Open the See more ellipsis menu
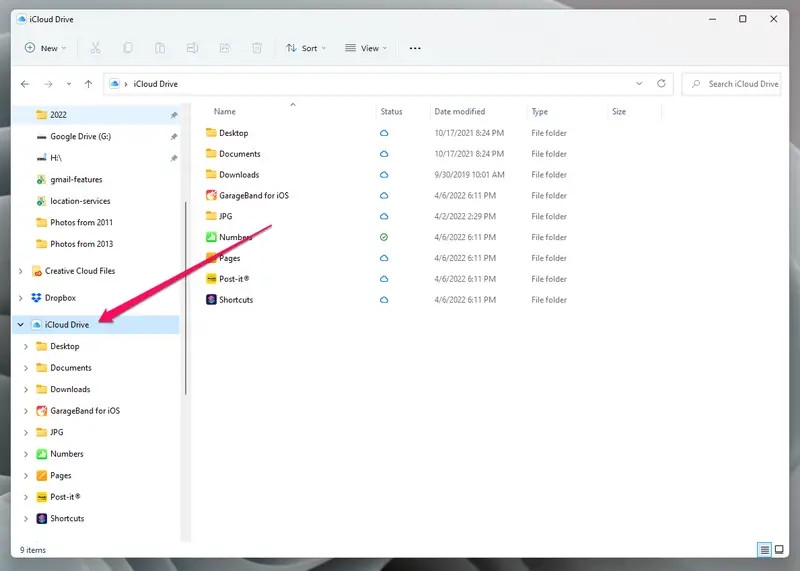 pos(415,48)
